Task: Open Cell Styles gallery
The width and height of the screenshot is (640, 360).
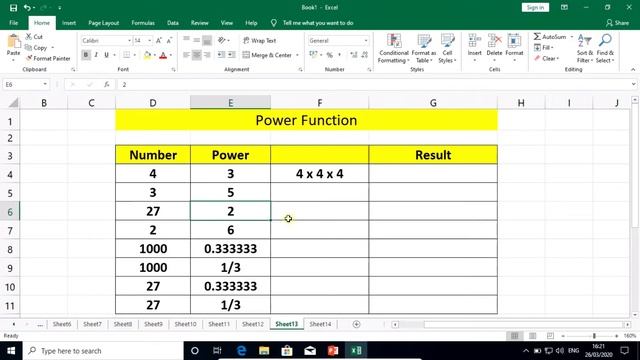Action: point(447,49)
